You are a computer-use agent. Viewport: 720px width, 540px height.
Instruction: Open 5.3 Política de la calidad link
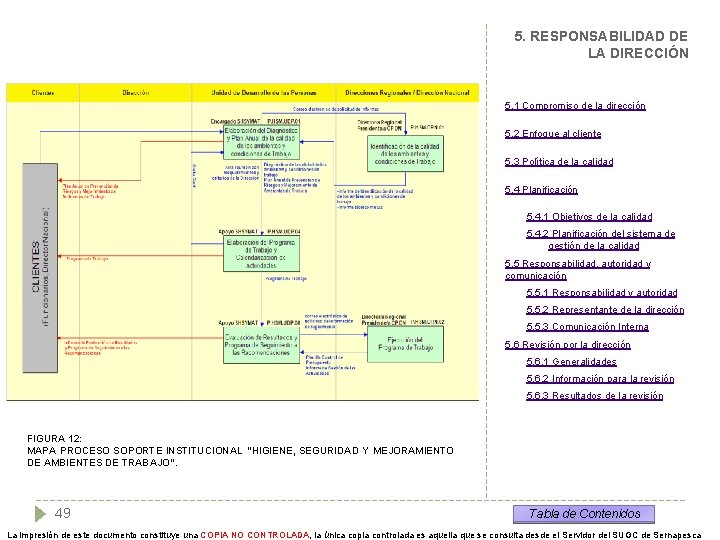tap(559, 162)
